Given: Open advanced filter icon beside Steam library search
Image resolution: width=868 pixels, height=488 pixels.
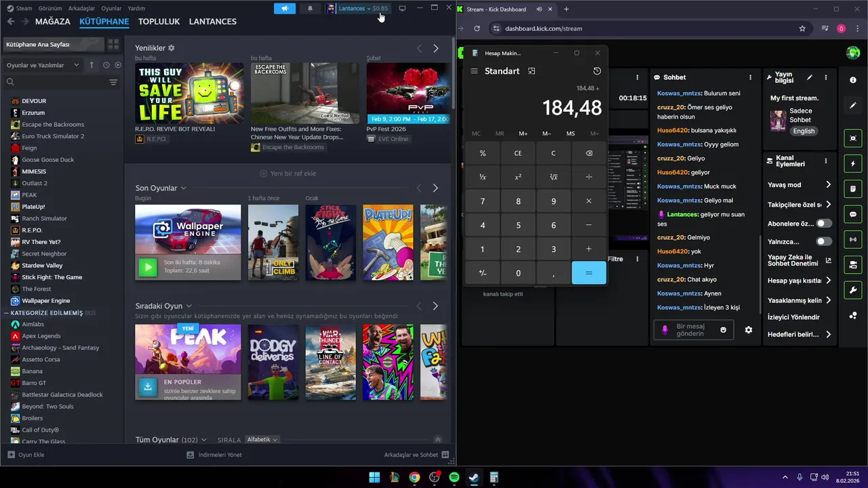Looking at the screenshot, I should [x=113, y=82].
